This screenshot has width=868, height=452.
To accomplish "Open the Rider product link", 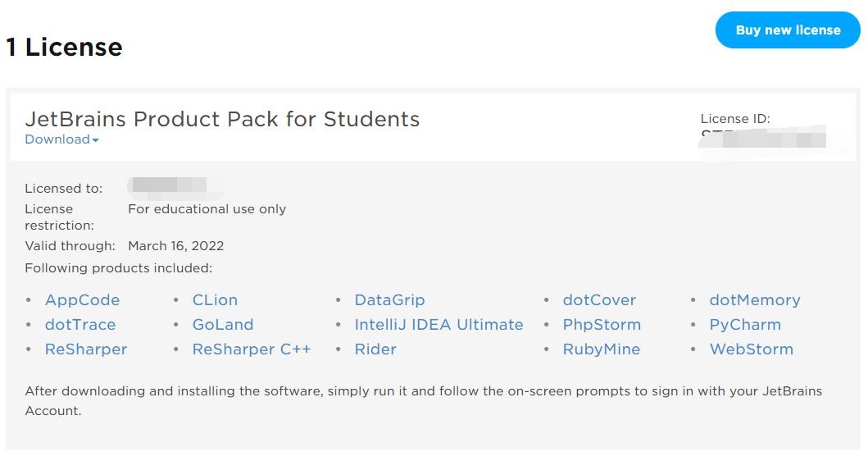I will [x=375, y=349].
